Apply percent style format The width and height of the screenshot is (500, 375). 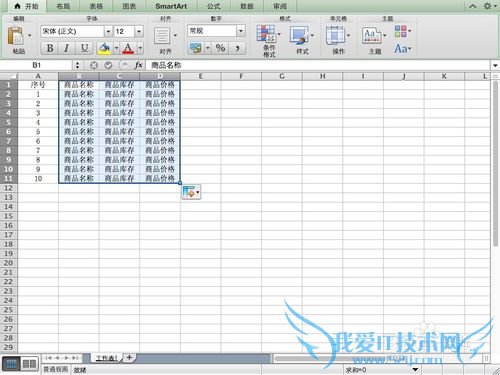[x=220, y=48]
